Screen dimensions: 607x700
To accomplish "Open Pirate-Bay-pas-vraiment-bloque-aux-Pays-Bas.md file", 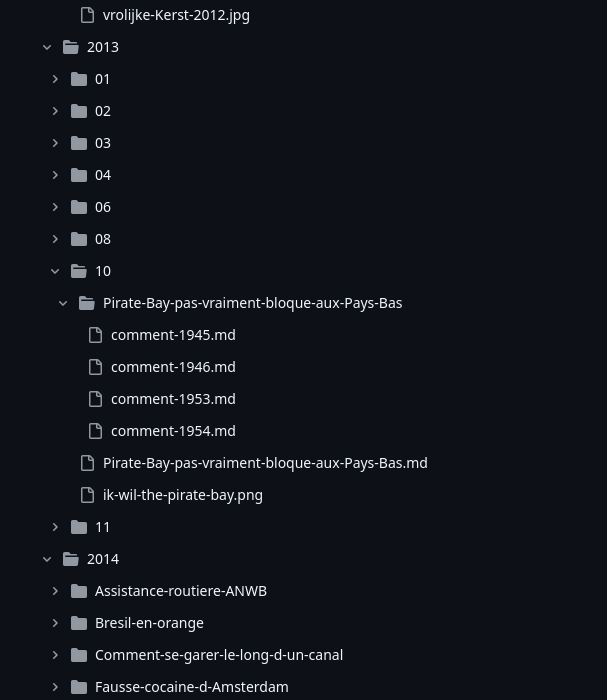I will pos(265,463).
